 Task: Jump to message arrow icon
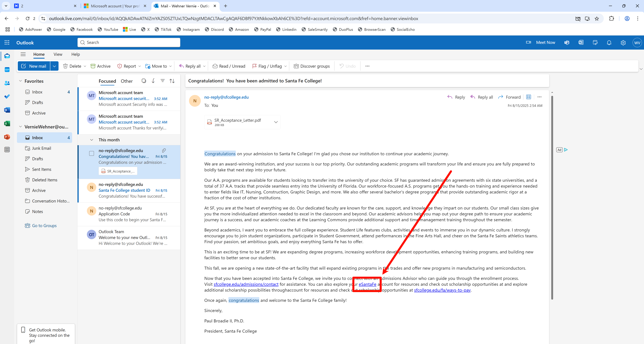pyautogui.click(x=153, y=81)
